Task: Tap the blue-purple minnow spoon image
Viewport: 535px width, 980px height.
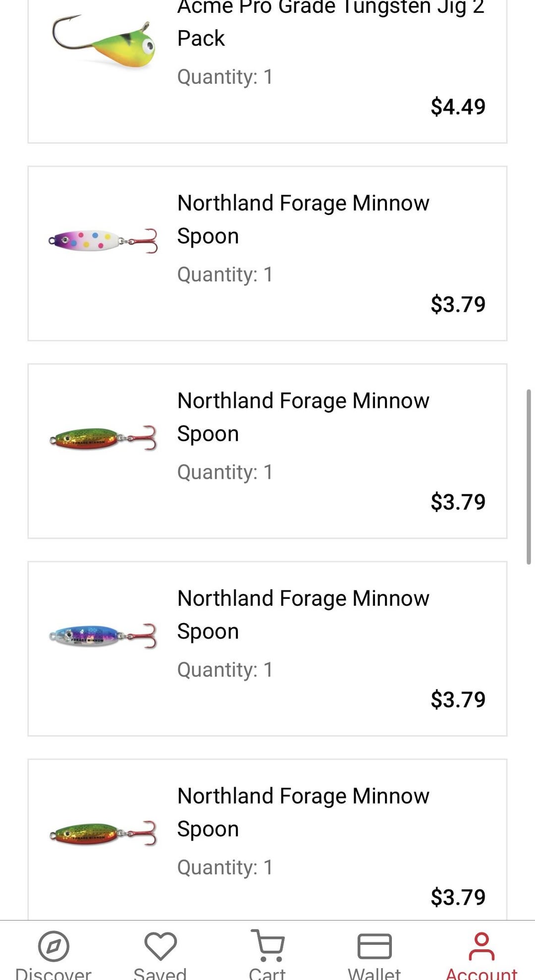Action: [103, 636]
